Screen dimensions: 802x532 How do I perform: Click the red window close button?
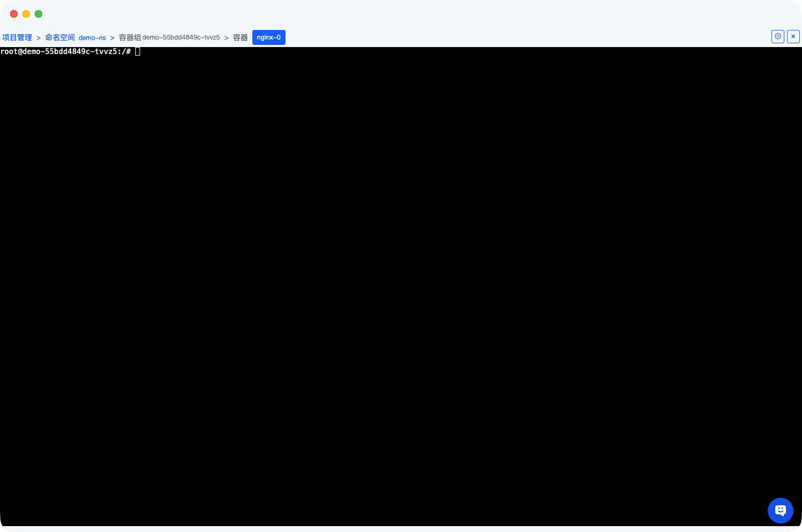click(x=14, y=14)
